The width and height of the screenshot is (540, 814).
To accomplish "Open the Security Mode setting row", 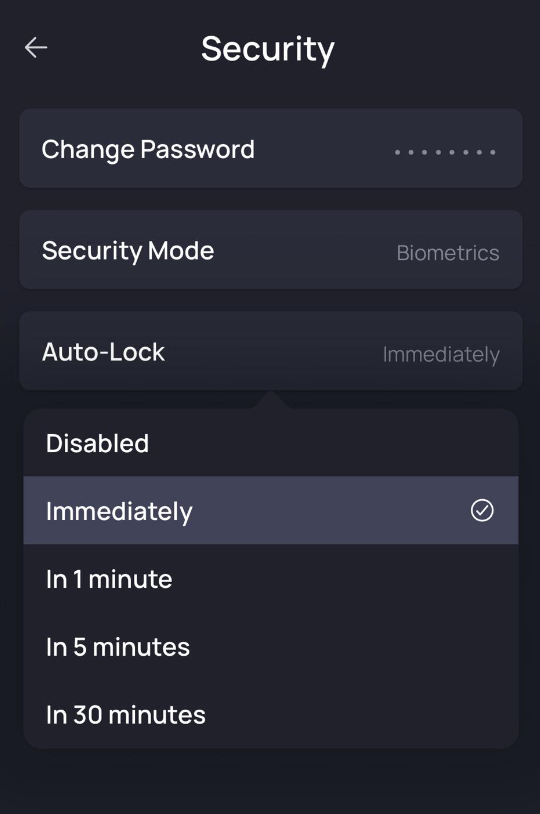I will click(271, 250).
